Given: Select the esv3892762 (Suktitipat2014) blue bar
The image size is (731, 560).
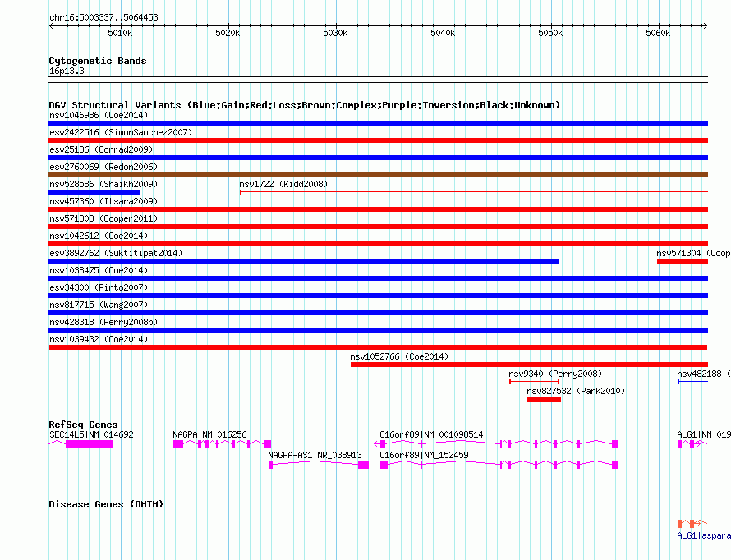Looking at the screenshot, I should [304, 261].
